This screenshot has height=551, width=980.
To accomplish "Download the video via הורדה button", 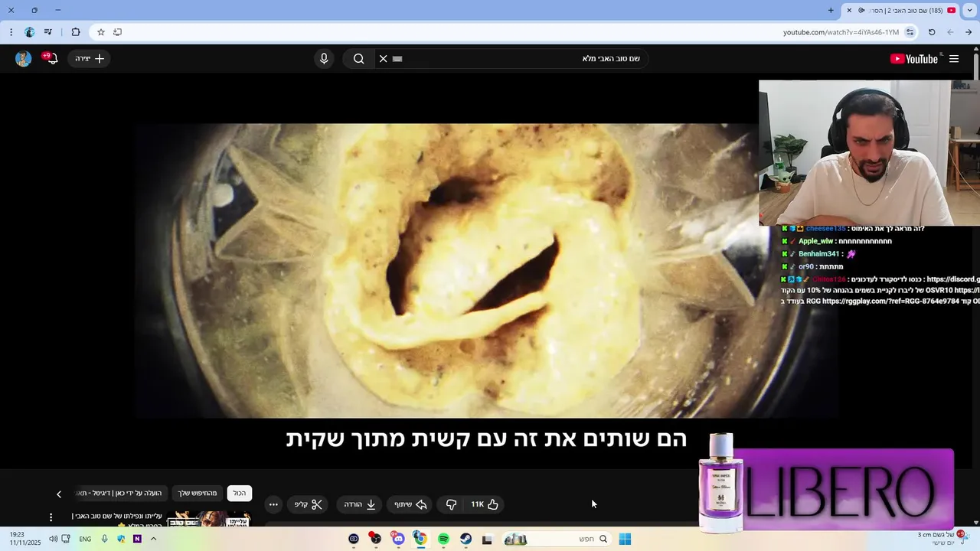I will (360, 504).
